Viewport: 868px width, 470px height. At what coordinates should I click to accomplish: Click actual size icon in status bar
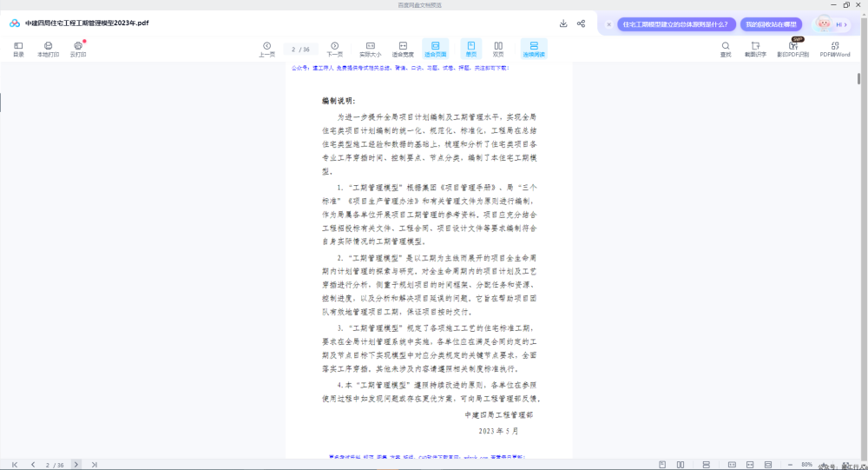click(x=732, y=465)
